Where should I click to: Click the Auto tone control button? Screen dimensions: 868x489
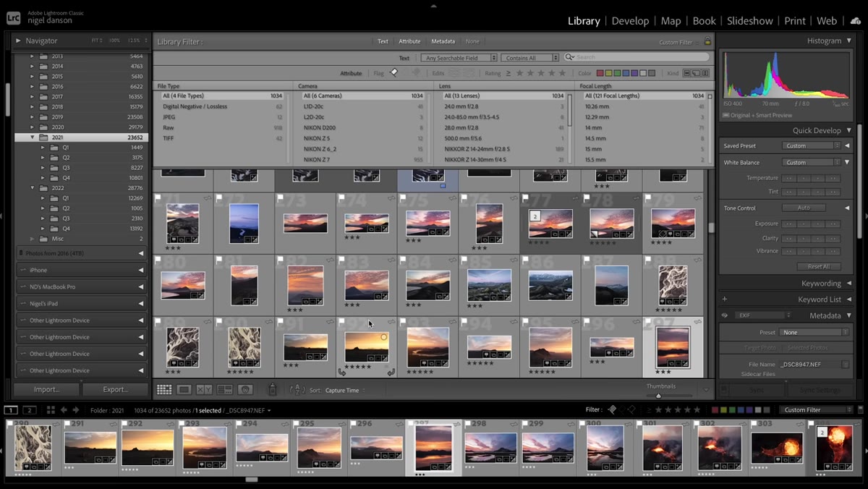pyautogui.click(x=804, y=208)
